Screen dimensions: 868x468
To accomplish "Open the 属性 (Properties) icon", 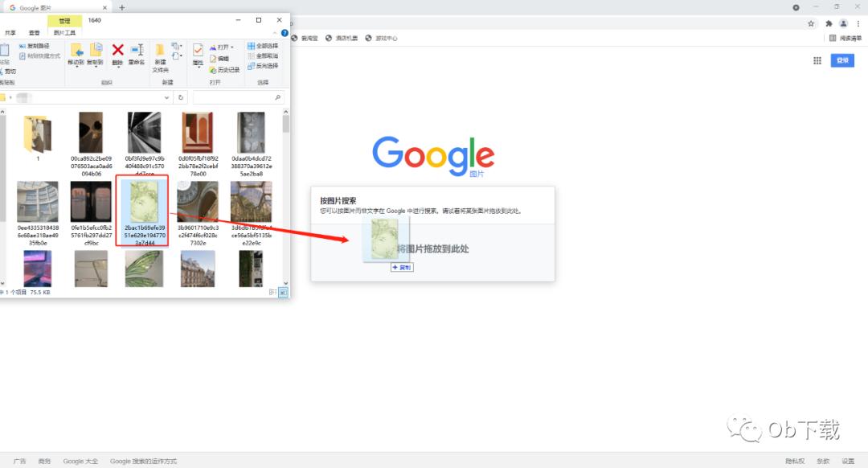I will point(198,51).
